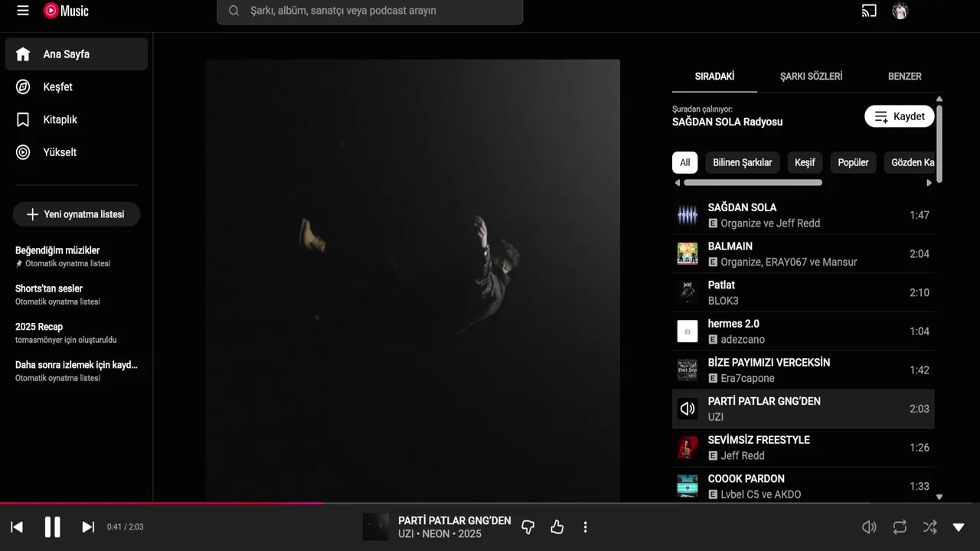Viewport: 980px width, 551px height.
Task: Click the chip row right scroll arrow
Action: click(x=929, y=183)
